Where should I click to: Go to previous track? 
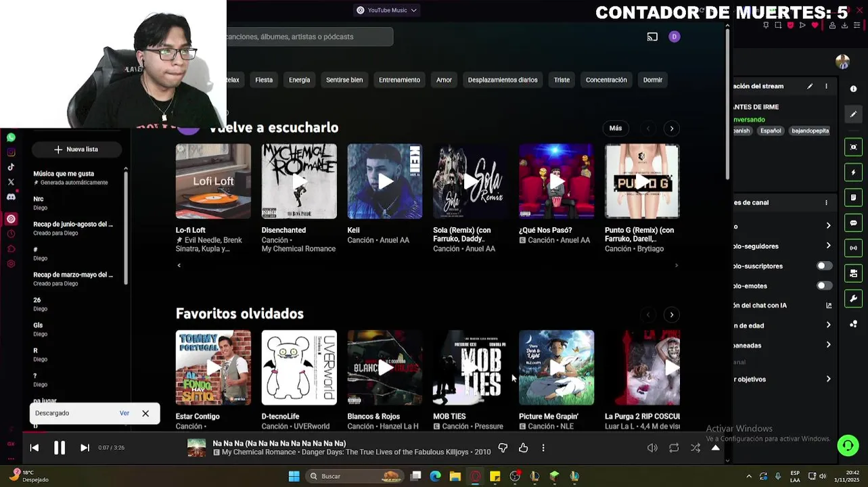pyautogui.click(x=35, y=448)
